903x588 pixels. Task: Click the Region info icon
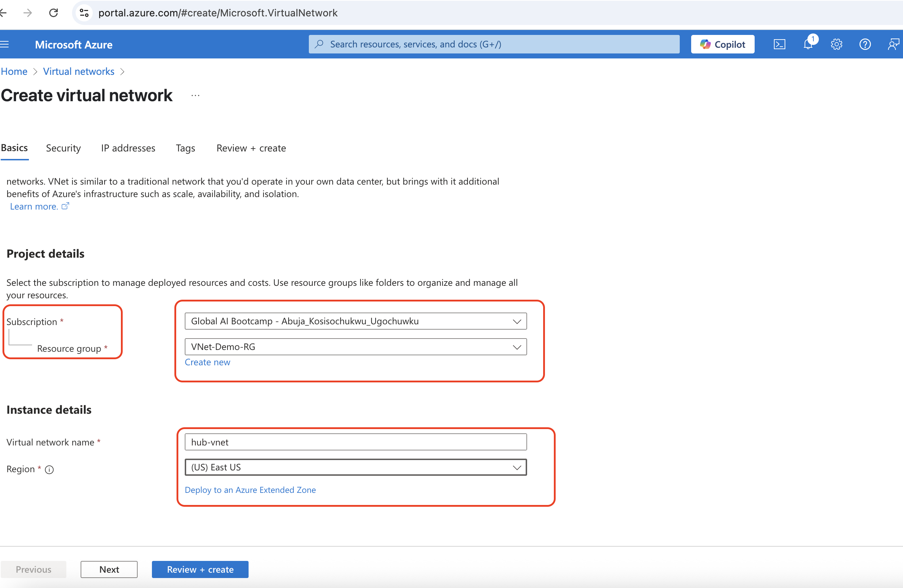point(49,470)
